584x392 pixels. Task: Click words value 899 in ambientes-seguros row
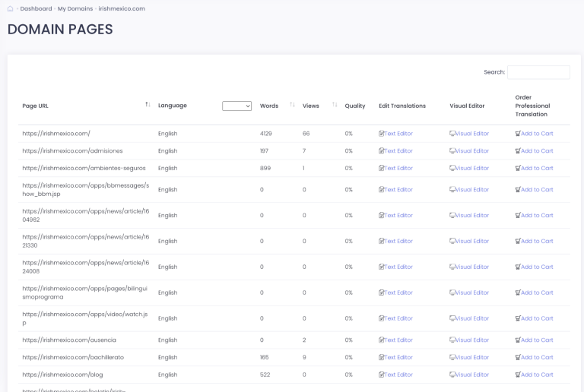265,168
